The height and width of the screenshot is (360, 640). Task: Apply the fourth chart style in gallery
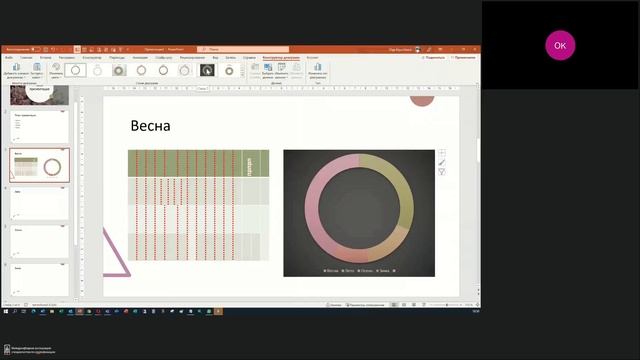(x=141, y=71)
